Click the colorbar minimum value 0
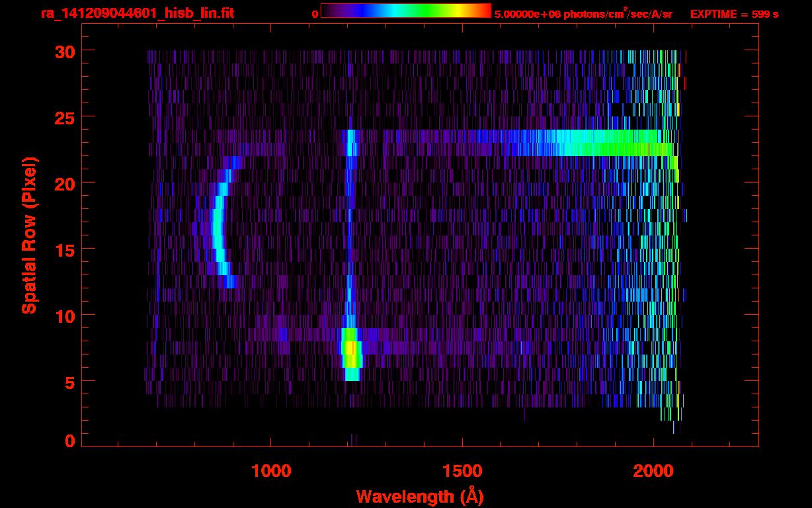Viewport: 812px width, 508px height. click(315, 13)
